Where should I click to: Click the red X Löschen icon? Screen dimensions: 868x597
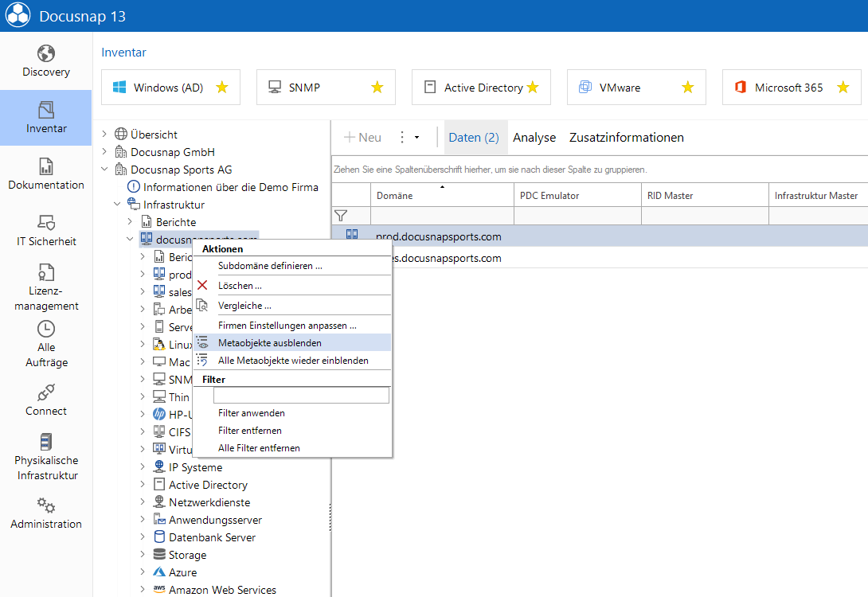202,285
